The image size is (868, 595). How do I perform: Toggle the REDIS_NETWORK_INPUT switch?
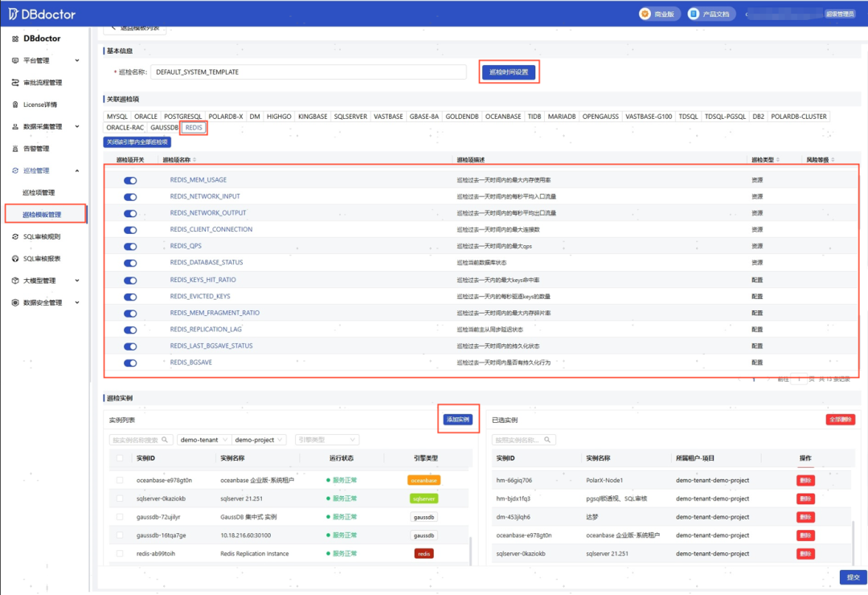coord(130,197)
